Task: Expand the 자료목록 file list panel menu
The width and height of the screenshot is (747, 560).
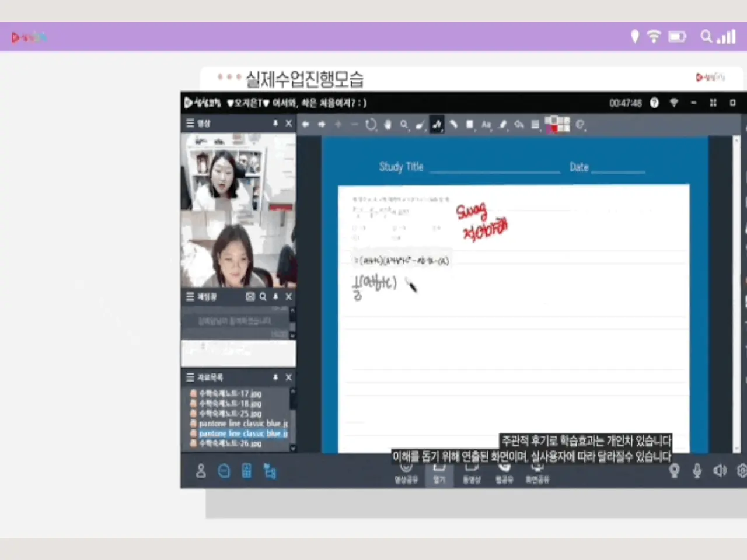Action: click(x=190, y=377)
